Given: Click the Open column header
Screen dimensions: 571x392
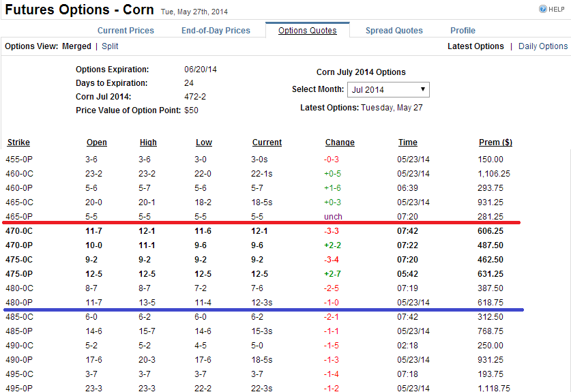Looking at the screenshot, I should coord(97,142).
